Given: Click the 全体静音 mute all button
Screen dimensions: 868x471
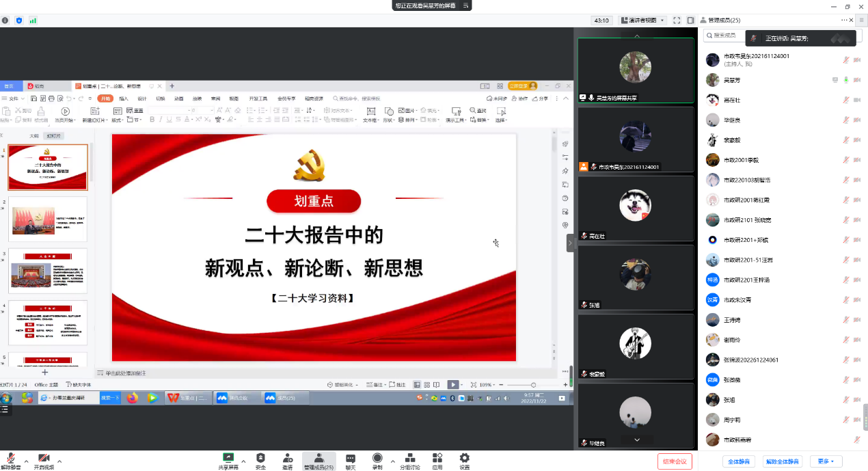Looking at the screenshot, I should click(739, 461).
